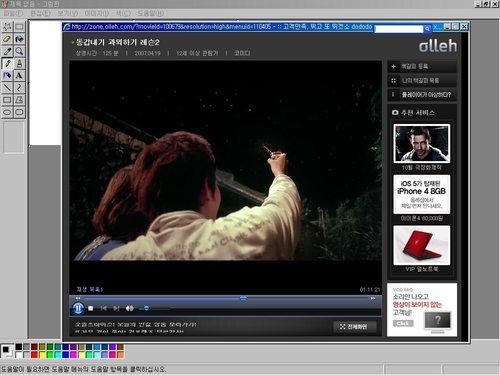
Task: Pick the black swatch in the palette
Action: pos(19,347)
